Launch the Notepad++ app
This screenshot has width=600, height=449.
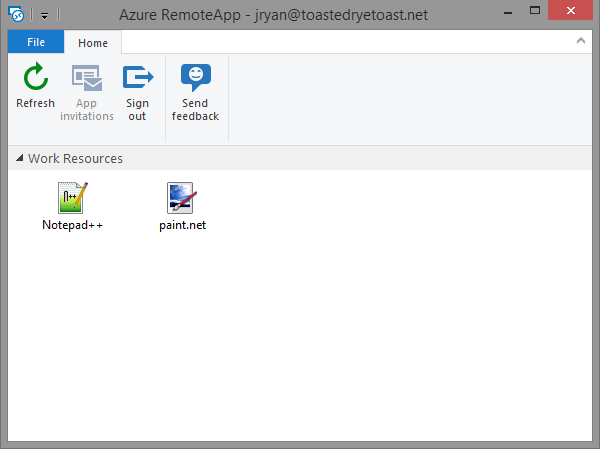(x=72, y=206)
